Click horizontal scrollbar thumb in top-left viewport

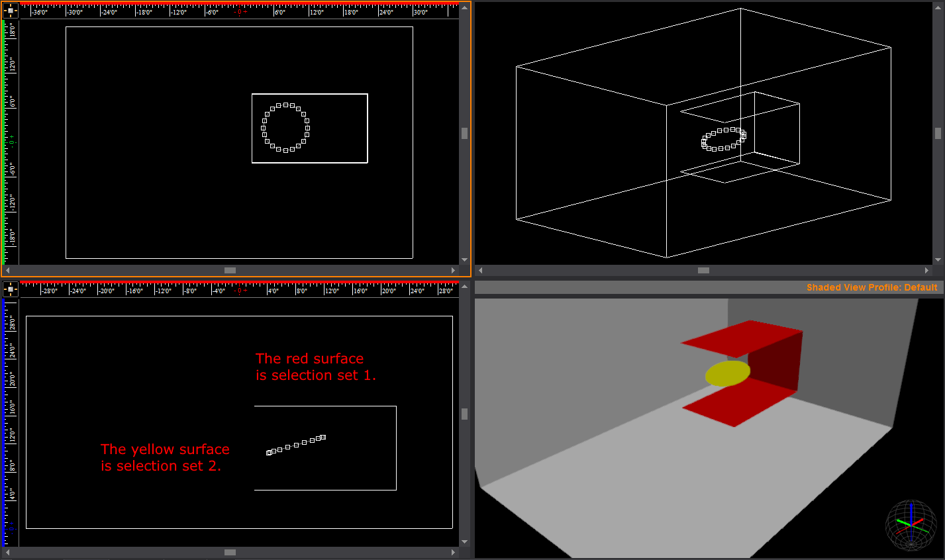pyautogui.click(x=230, y=270)
